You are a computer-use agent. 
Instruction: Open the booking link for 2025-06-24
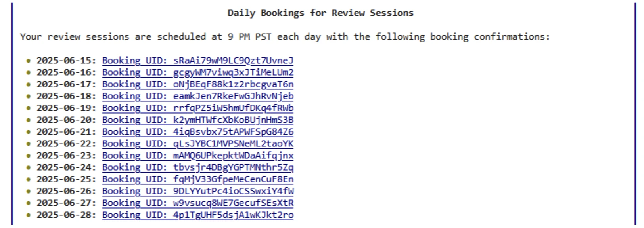(x=197, y=167)
